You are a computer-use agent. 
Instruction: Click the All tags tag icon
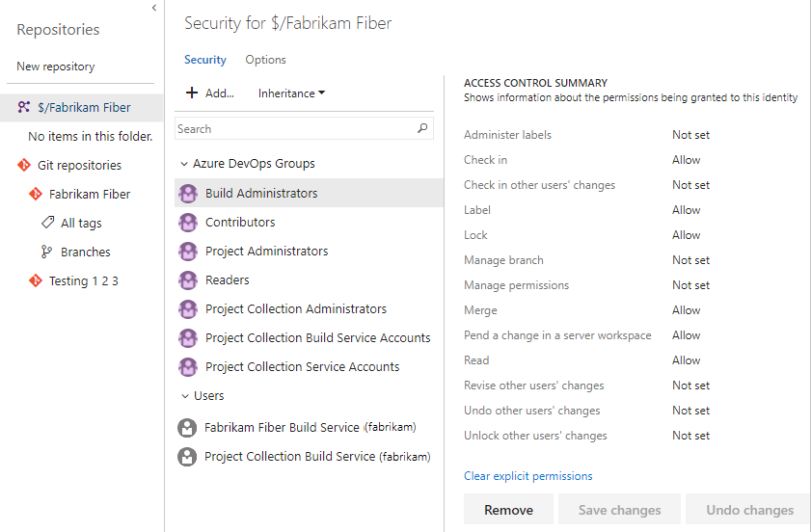pos(47,223)
